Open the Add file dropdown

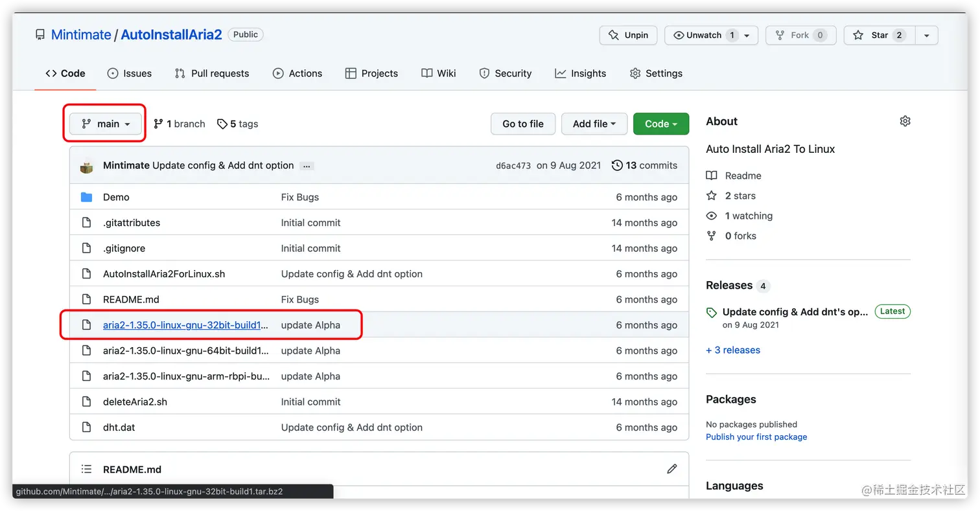[x=594, y=124]
